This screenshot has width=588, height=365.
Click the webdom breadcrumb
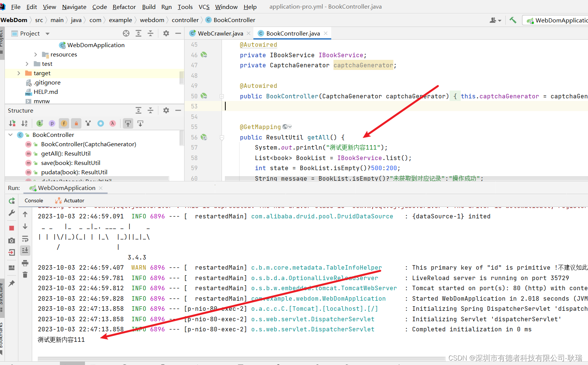tap(152, 20)
